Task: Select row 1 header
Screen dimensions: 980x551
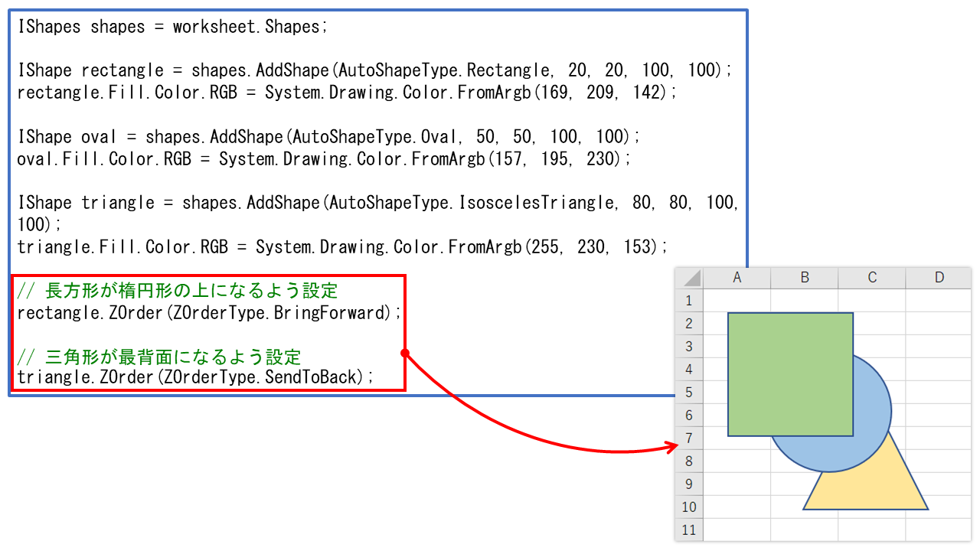Action: pos(689,300)
